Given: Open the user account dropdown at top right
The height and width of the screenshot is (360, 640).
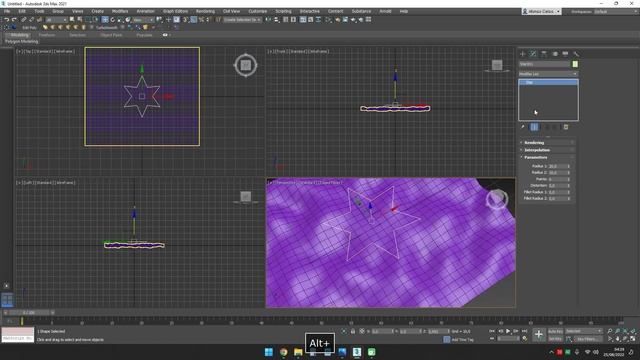Looking at the screenshot, I should pos(542,11).
